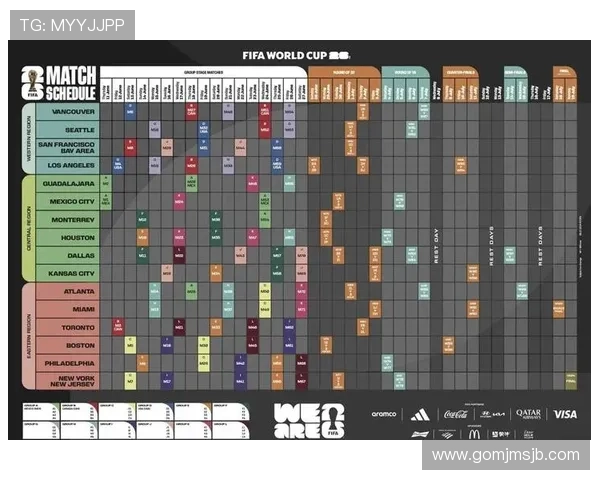The width and height of the screenshot is (600, 480).
Task: Click the Qatar Airways sponsor logo
Action: coord(528,413)
